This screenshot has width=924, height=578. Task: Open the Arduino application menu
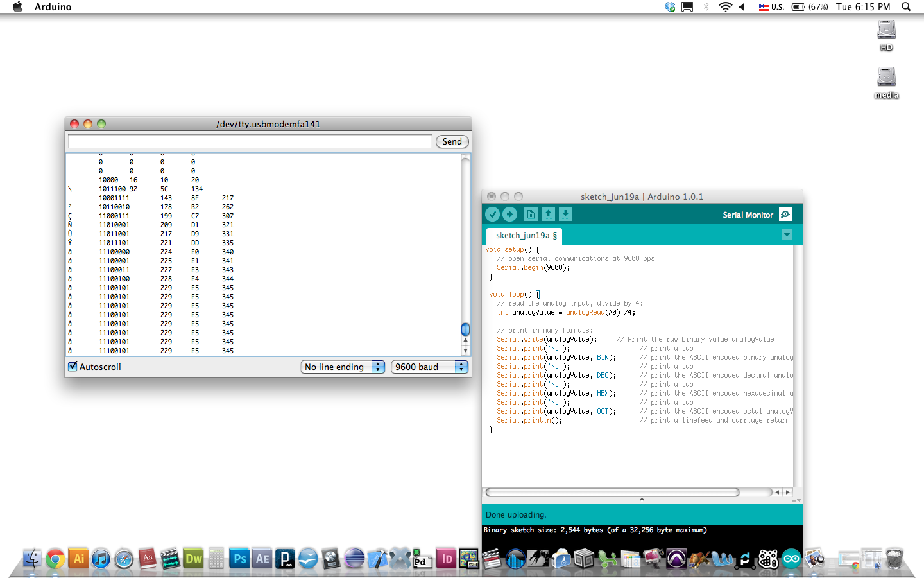[x=53, y=6]
